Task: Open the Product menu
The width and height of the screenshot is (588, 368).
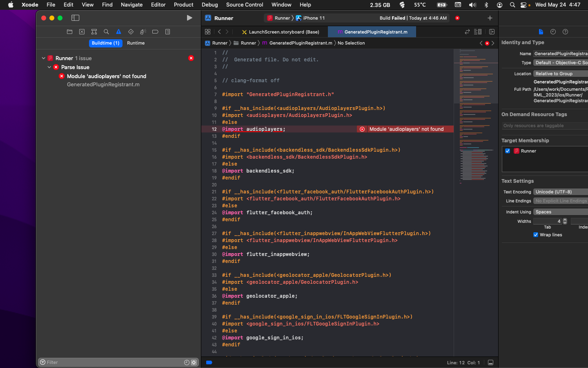Action: point(183,5)
